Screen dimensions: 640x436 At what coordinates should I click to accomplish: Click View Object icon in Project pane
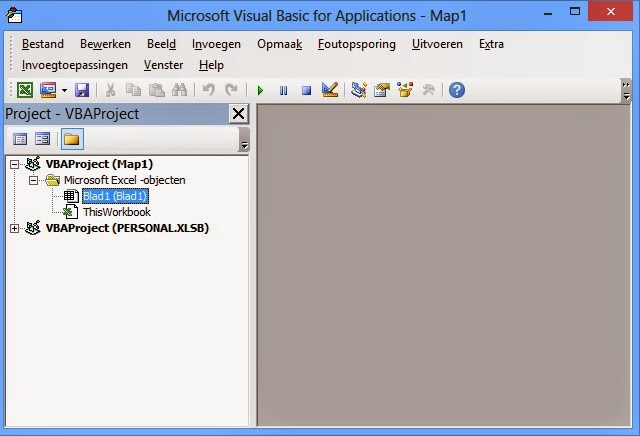click(42, 139)
